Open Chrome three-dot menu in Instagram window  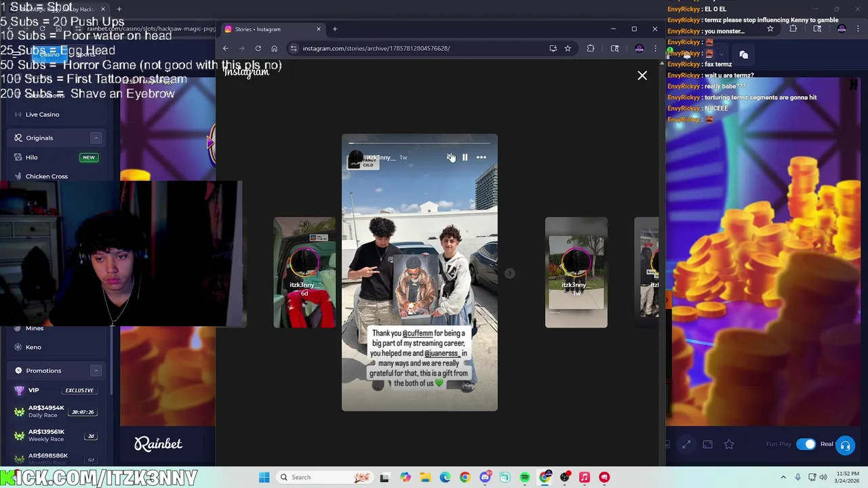655,48
